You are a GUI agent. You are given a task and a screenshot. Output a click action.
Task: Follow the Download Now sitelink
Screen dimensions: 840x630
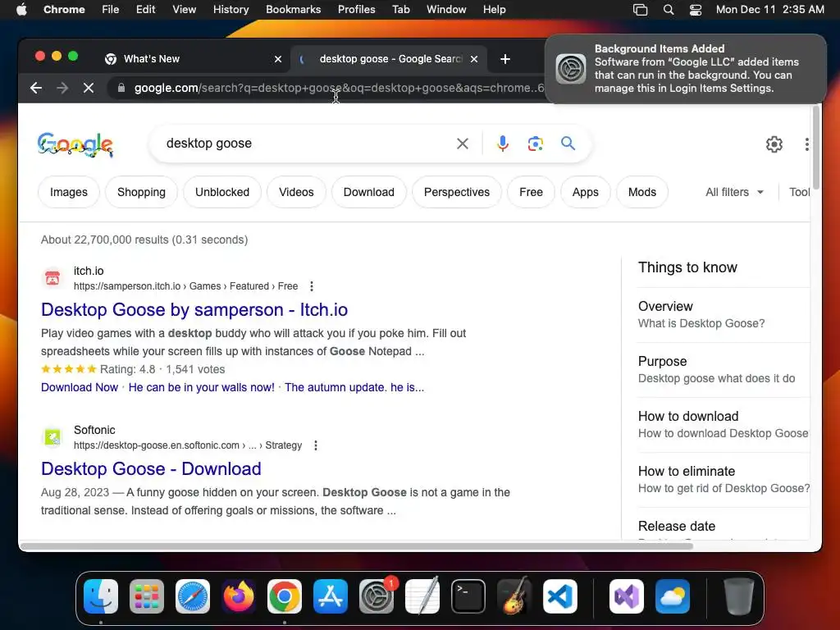(x=80, y=388)
